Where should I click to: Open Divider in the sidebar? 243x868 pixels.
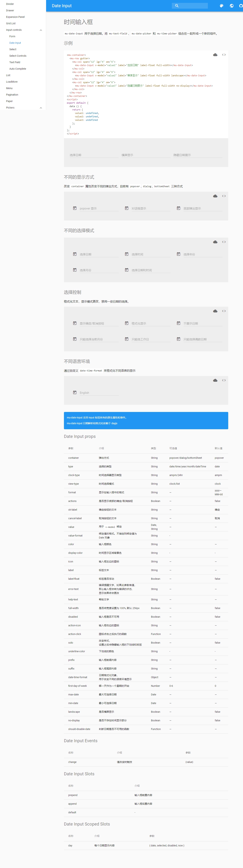10,4
